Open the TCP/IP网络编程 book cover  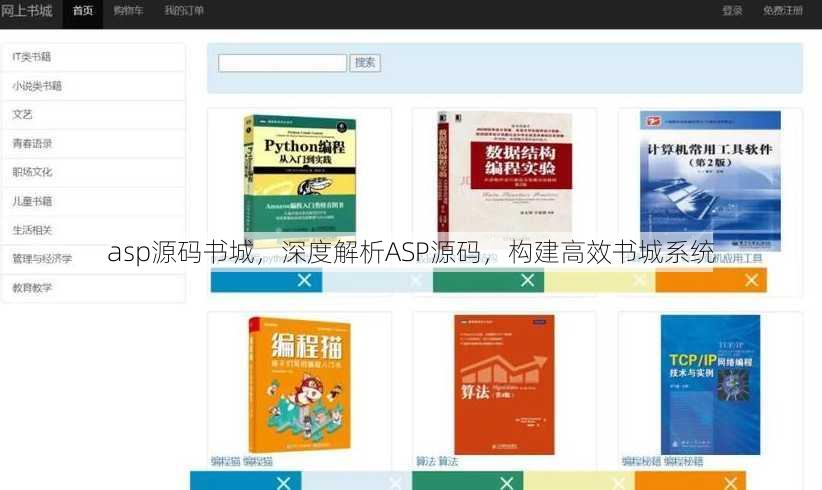710,385
